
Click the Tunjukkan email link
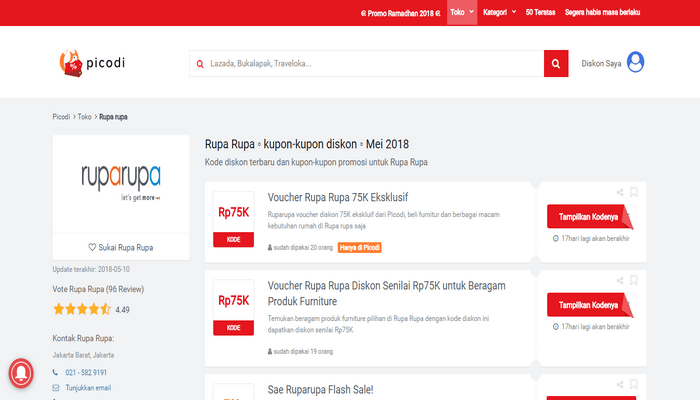pyautogui.click(x=88, y=388)
